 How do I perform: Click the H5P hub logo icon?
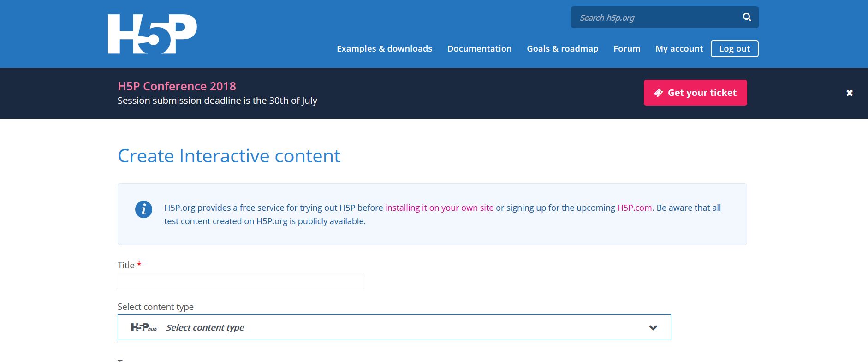coord(144,327)
